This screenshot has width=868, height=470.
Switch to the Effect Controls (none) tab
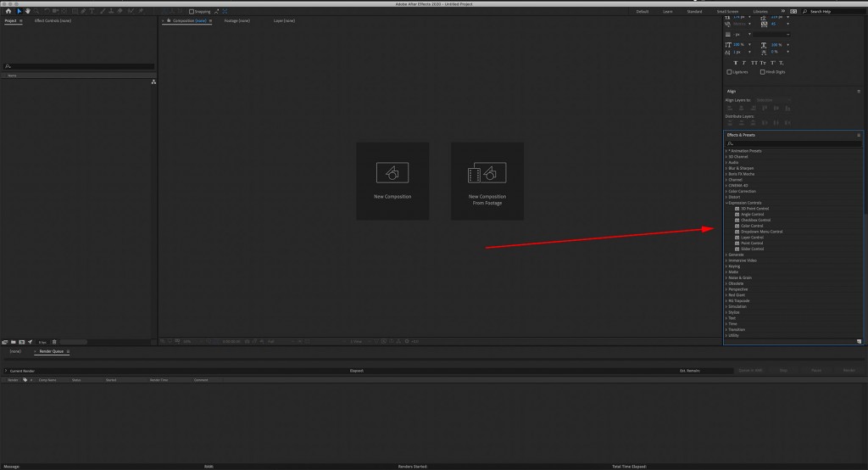pos(53,20)
